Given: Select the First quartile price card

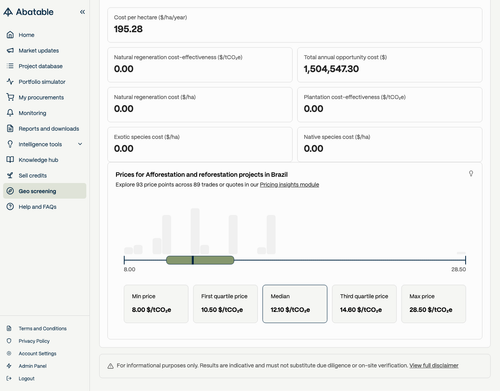Looking at the screenshot, I should pyautogui.click(x=225, y=304).
